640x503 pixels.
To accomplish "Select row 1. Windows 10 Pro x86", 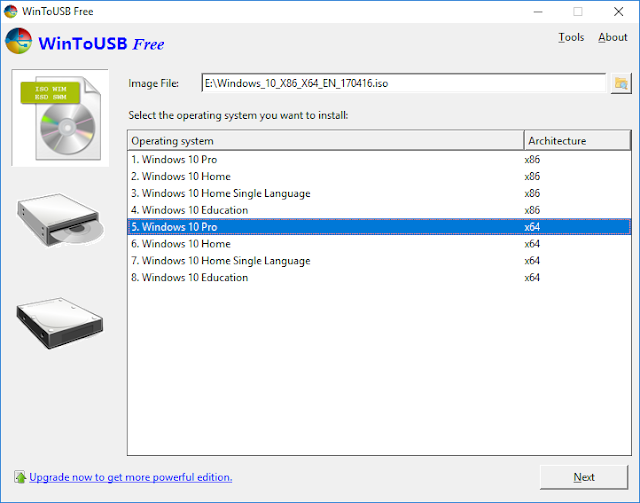I will pos(379,159).
